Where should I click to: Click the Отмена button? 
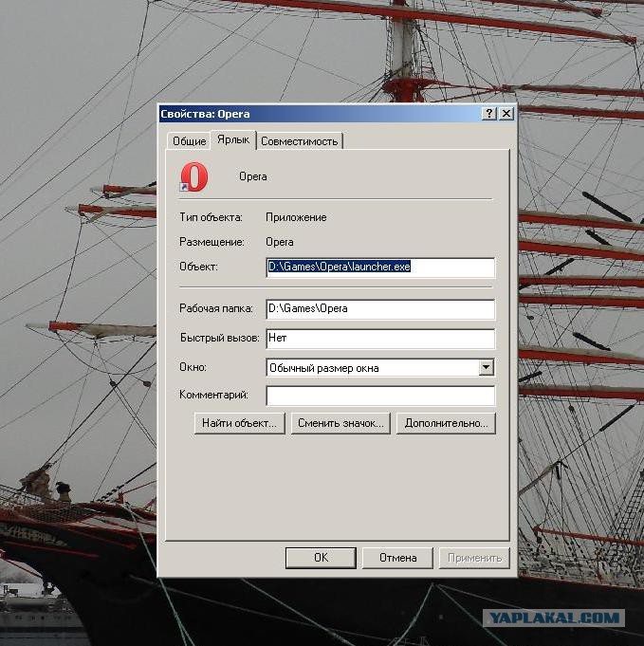point(397,558)
